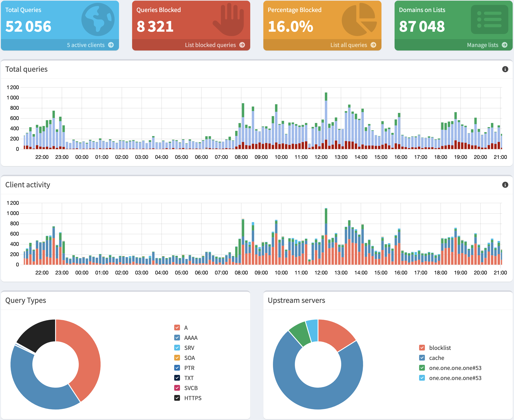Click the arrow icon beside 5 active clients
This screenshot has height=420, width=514.
(111, 45)
